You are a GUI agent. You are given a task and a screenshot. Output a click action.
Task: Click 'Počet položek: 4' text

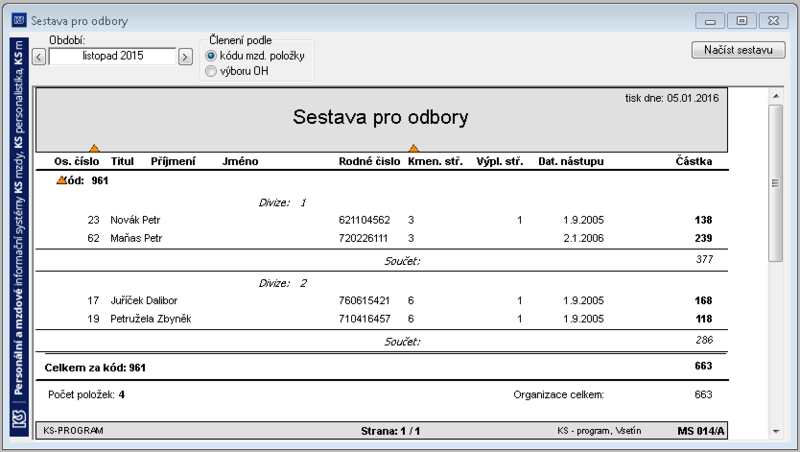(x=86, y=394)
